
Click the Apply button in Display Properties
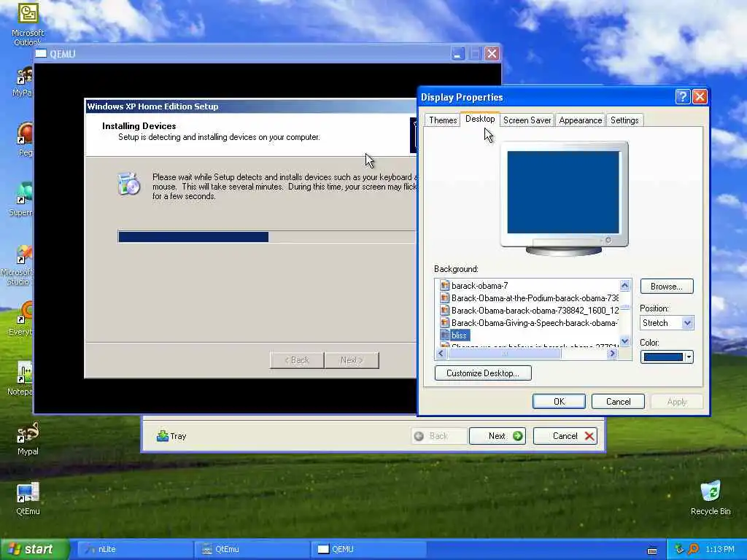pyautogui.click(x=676, y=402)
